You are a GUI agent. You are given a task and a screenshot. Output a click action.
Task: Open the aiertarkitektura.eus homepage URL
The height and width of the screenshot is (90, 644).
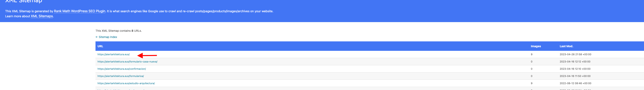[114, 54]
